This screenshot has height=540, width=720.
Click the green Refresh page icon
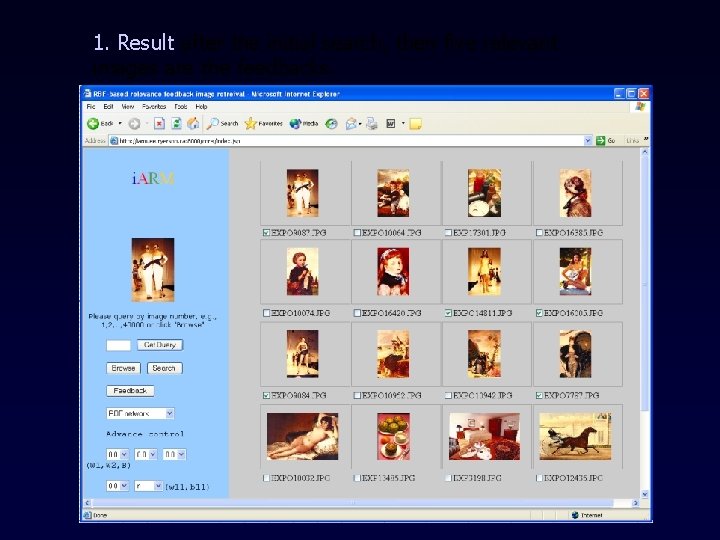176,124
